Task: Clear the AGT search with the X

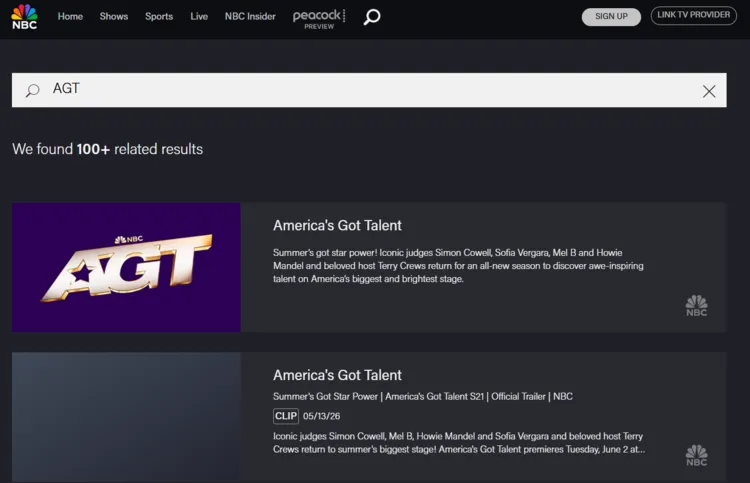Action: (x=709, y=91)
